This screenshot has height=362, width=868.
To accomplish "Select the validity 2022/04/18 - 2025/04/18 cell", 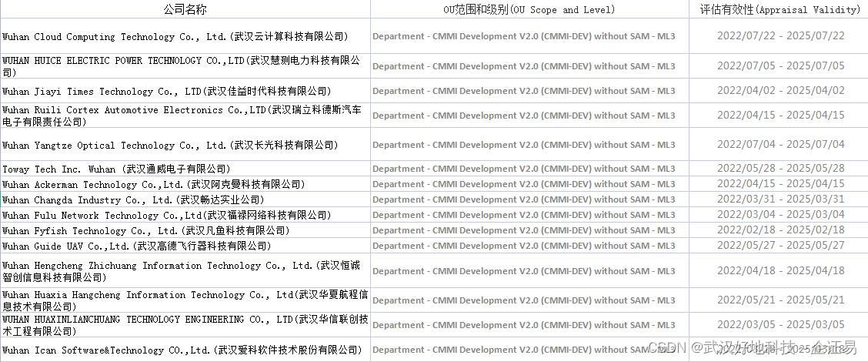I will point(779,270).
